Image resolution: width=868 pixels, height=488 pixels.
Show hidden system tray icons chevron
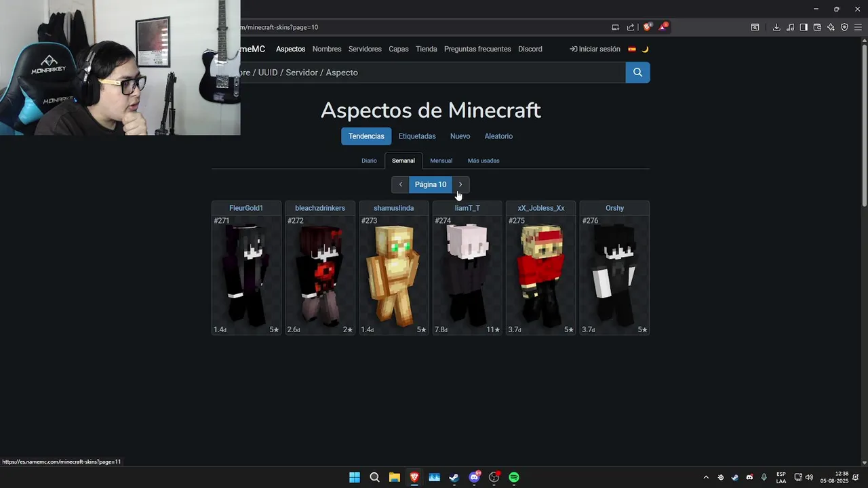pyautogui.click(x=706, y=477)
